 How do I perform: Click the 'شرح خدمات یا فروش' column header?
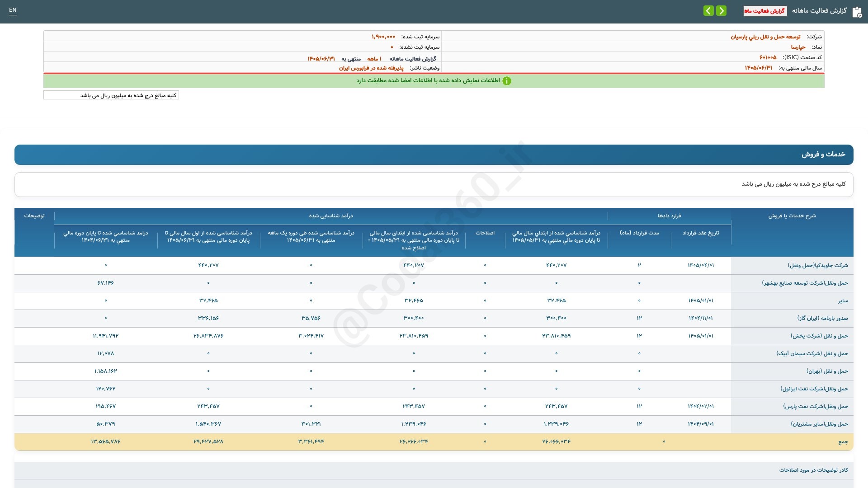coord(792,216)
